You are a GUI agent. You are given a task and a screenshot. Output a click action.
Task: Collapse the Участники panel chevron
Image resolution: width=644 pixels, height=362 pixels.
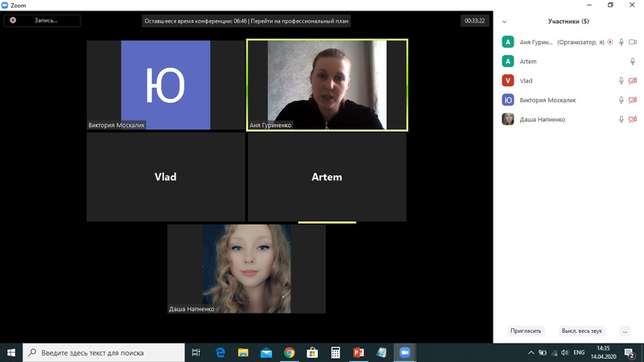coord(505,22)
